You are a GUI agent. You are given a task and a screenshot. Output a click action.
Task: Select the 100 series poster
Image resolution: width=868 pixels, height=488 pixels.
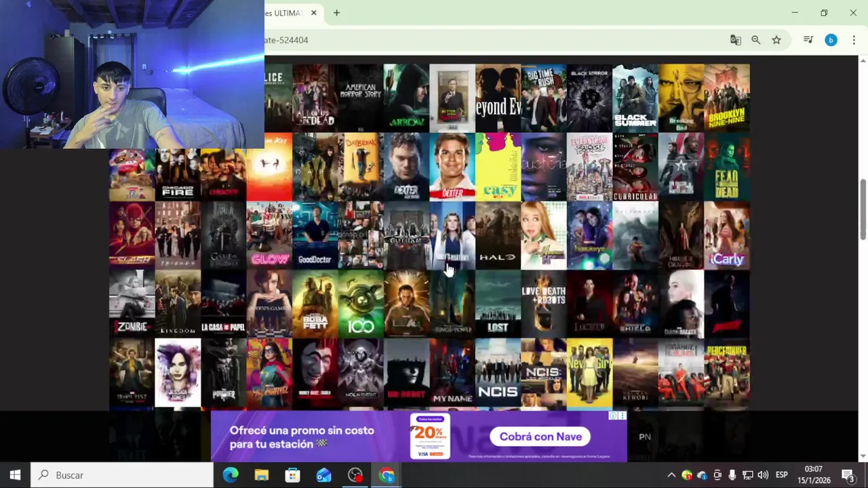(x=361, y=304)
